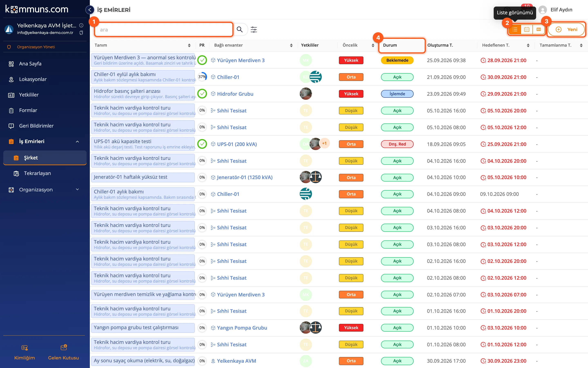Switch to calendar view icon
588x368 pixels.
click(x=527, y=29)
